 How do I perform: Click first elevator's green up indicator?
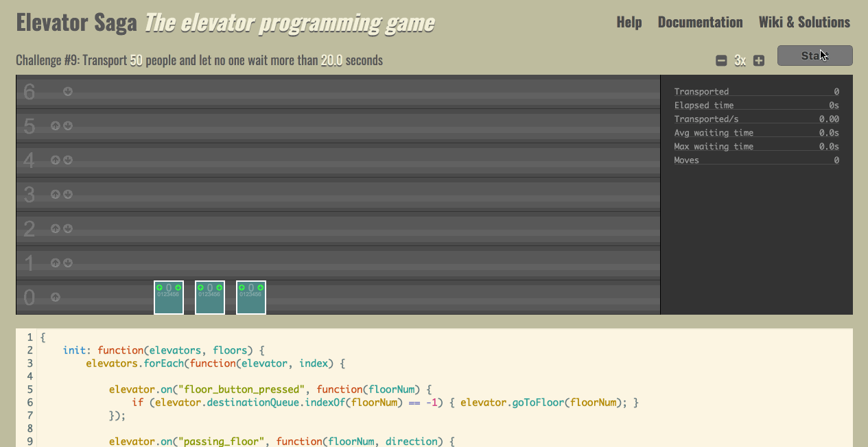coord(159,287)
